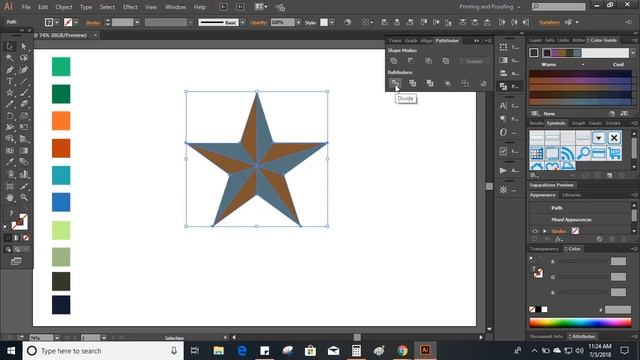
Task: Open Chrome from the taskbar
Action: (402, 351)
